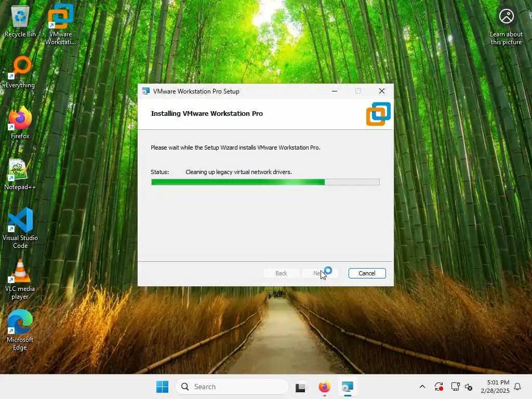This screenshot has width=532, height=399.
Task: Show hidden system tray icons
Action: pos(422,387)
